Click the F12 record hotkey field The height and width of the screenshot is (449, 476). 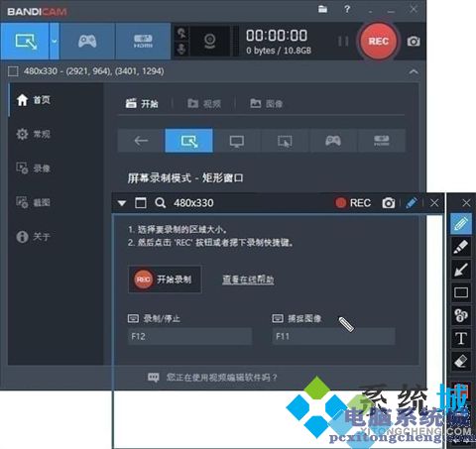189,336
